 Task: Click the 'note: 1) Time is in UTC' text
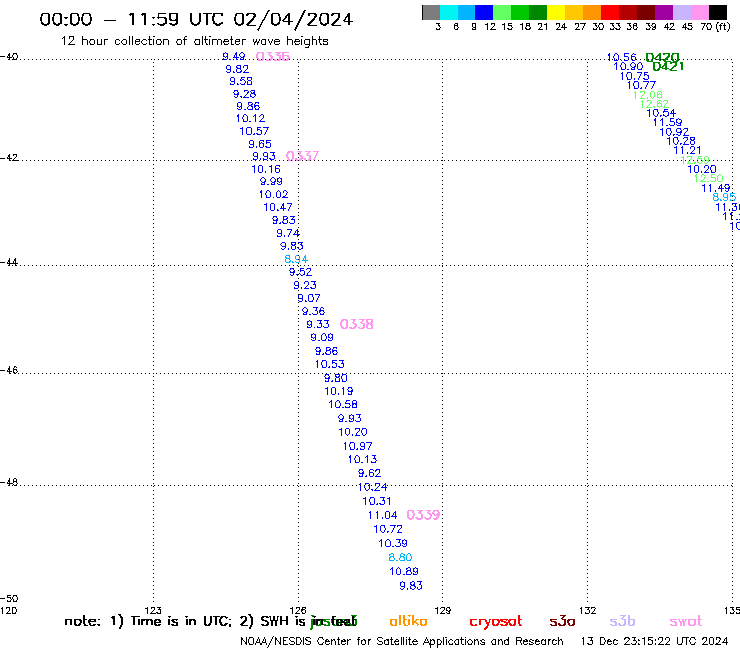coord(148,621)
